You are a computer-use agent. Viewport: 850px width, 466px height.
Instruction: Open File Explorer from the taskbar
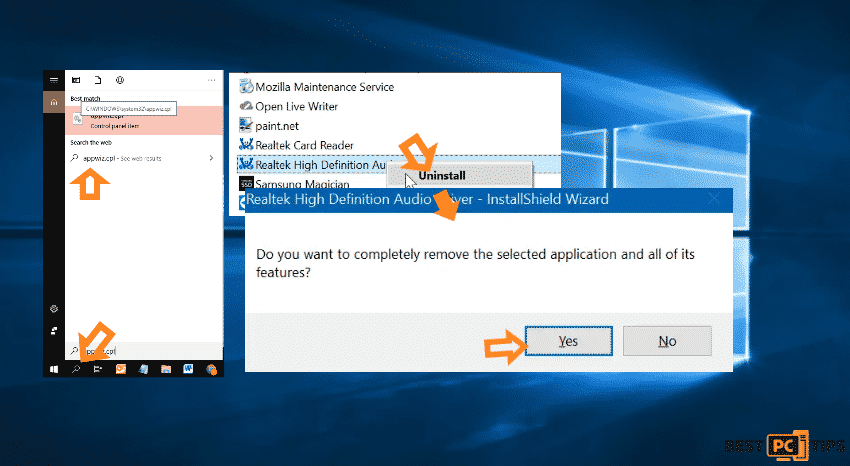coord(166,369)
